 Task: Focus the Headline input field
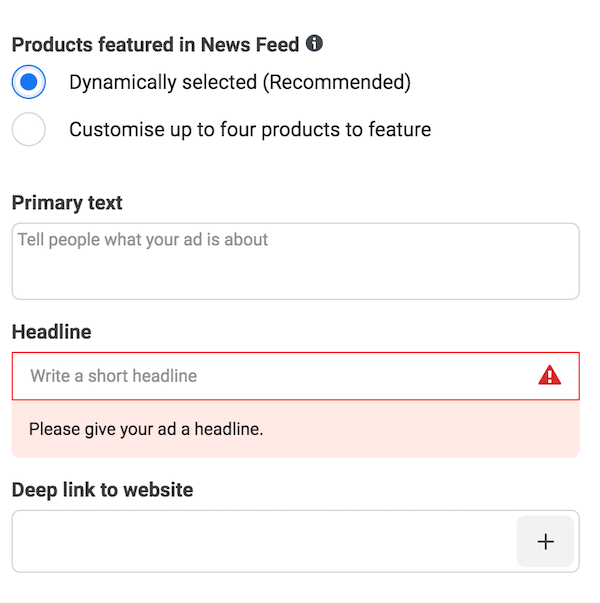click(295, 376)
